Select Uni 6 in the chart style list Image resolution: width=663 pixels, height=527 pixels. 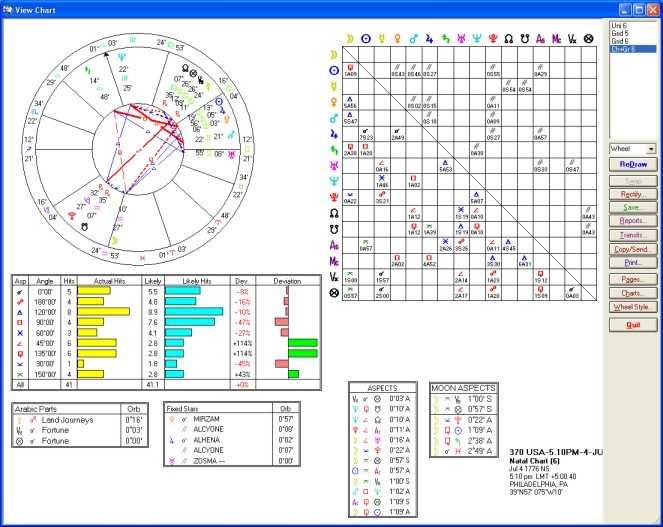(x=619, y=26)
